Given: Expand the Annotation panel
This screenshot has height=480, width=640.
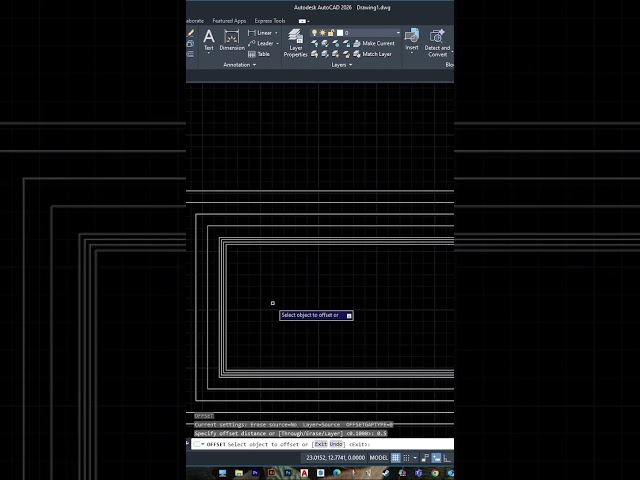Looking at the screenshot, I should point(240,65).
